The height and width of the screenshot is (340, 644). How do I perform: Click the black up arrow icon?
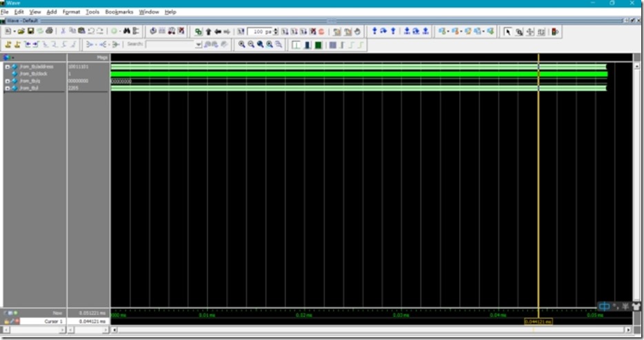click(208, 32)
